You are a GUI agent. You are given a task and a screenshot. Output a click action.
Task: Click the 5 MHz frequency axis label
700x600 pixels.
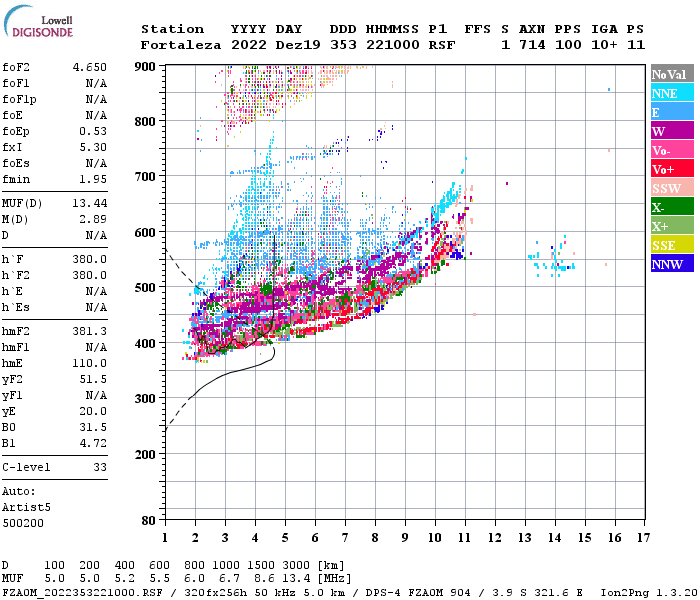click(x=285, y=538)
